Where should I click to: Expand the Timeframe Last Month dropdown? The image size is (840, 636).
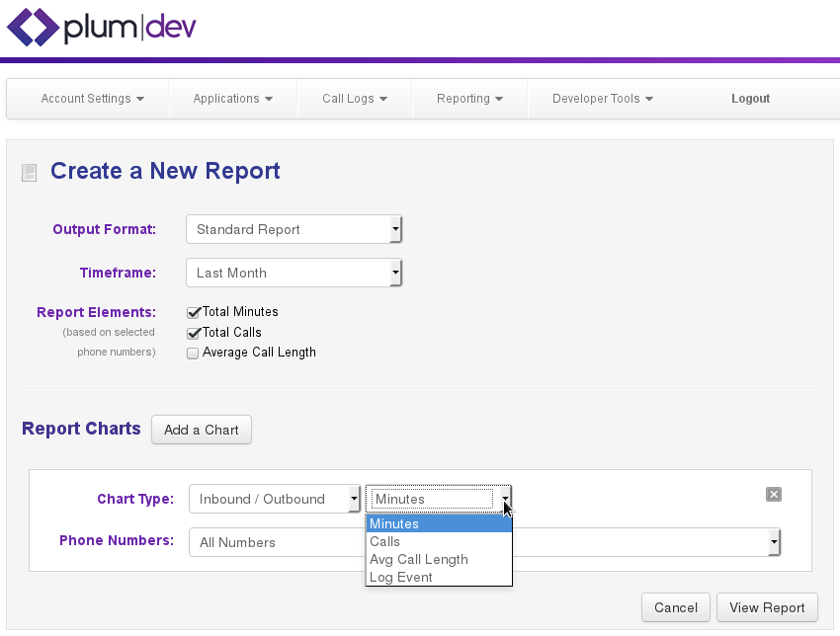click(x=294, y=273)
